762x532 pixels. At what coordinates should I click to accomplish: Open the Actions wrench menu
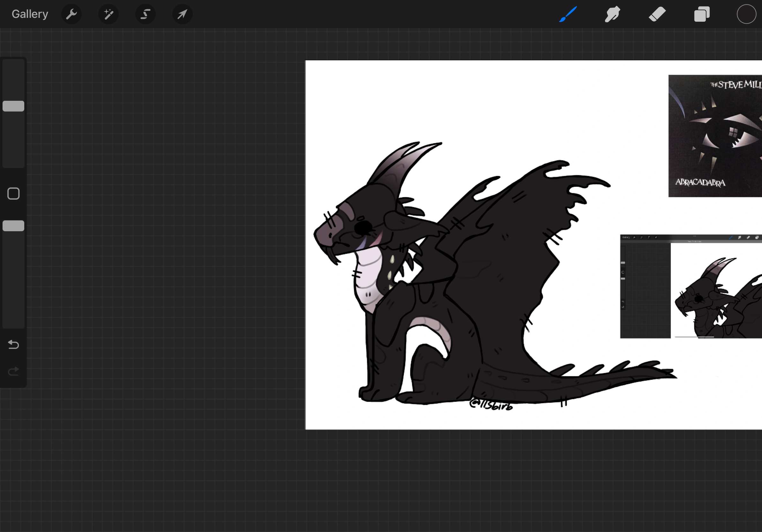(x=71, y=14)
